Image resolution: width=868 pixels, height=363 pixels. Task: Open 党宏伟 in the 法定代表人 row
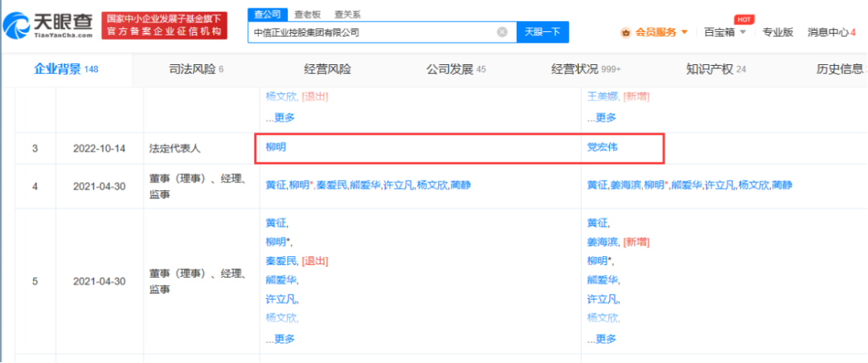[x=602, y=147]
